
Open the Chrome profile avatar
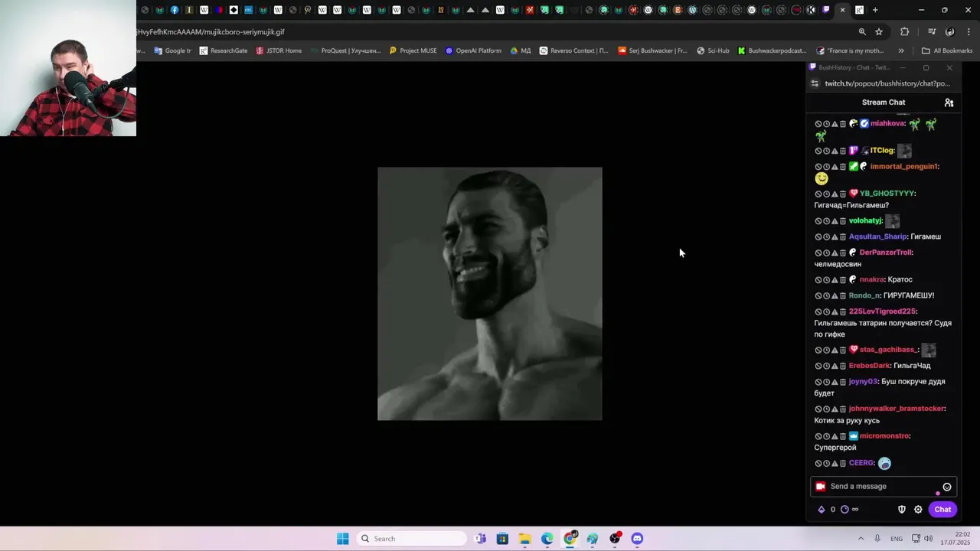pyautogui.click(x=950, y=32)
